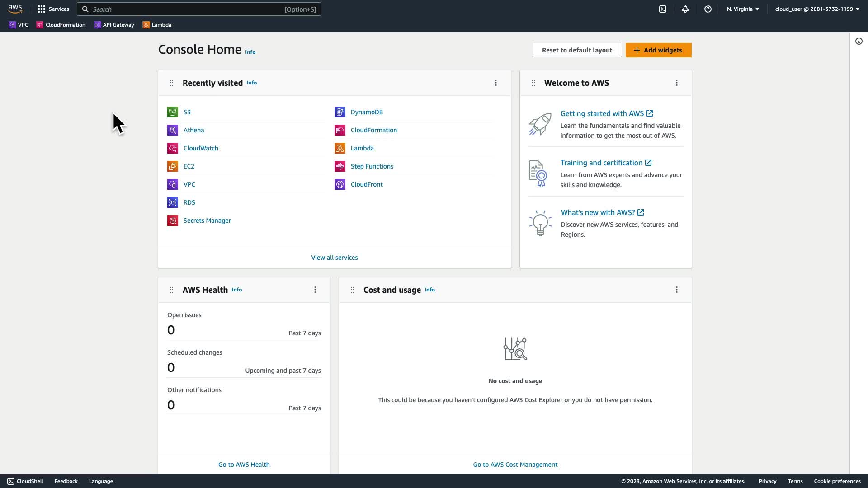The image size is (868, 488).
Task: Click the DynamoDB service icon
Action: point(340,112)
